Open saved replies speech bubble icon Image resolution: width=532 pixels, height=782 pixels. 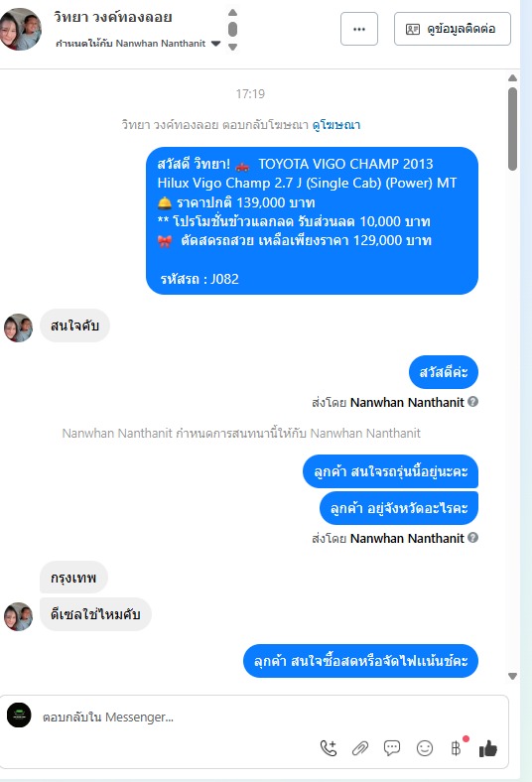pos(392,748)
